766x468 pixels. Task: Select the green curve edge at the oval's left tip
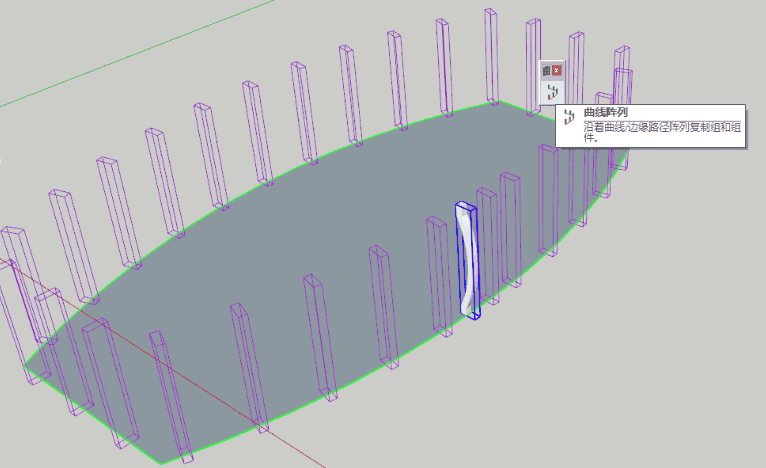point(30,369)
